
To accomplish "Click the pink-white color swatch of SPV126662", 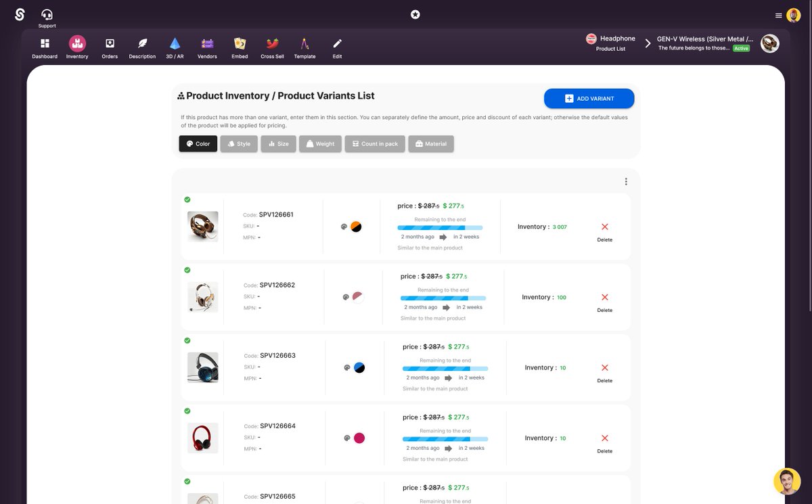I will (x=357, y=297).
